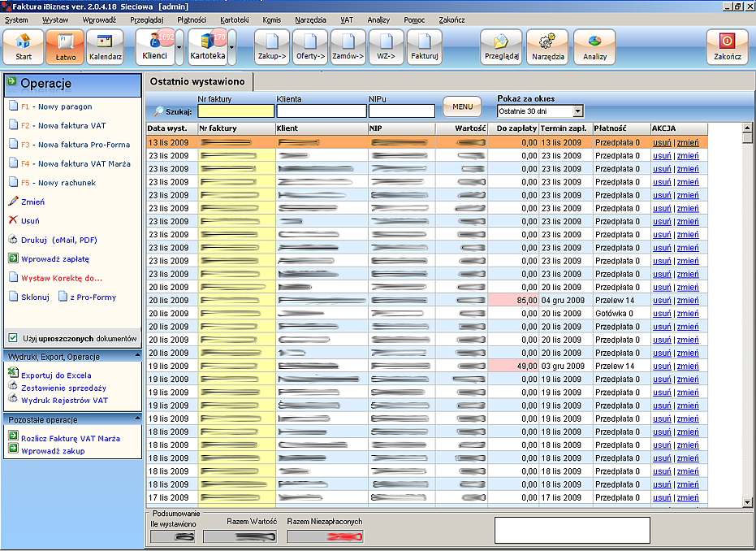The height and width of the screenshot is (551, 756).
Task: Click the printer icon beside Drukuj
Action: click(x=13, y=239)
